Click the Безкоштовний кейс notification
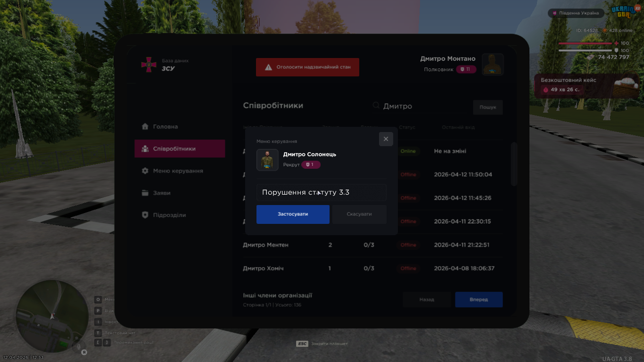This screenshot has height=362, width=644. (587, 85)
